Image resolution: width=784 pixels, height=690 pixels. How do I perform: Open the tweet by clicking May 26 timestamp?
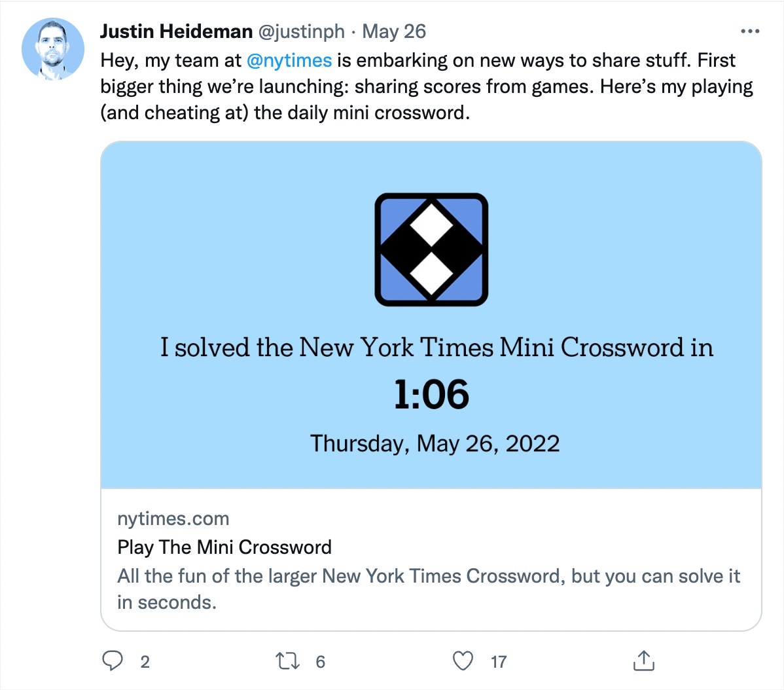coord(395,31)
